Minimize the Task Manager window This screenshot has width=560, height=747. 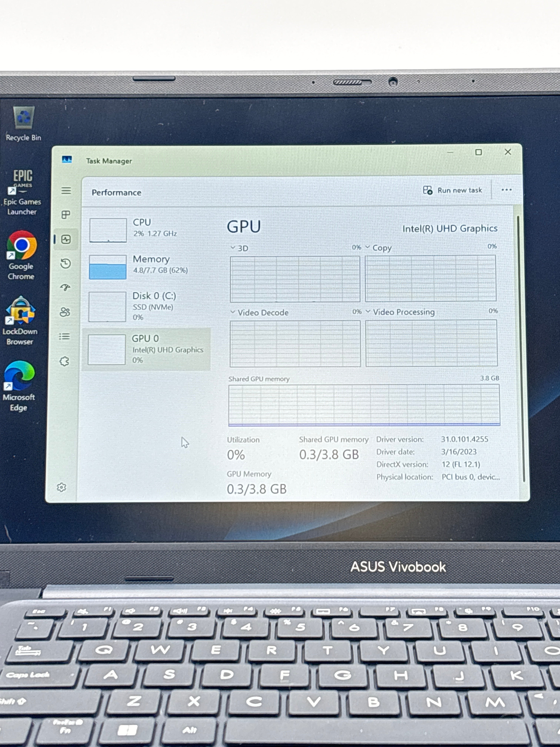pyautogui.click(x=450, y=152)
